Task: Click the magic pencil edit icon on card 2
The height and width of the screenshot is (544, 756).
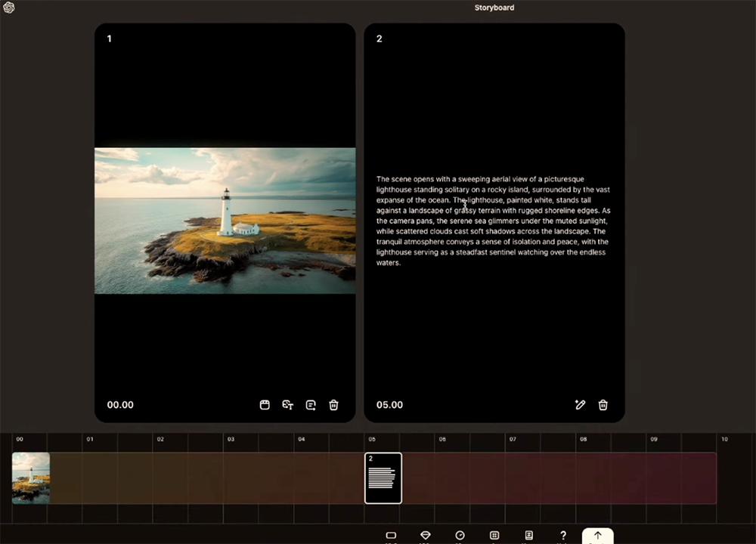Action: pyautogui.click(x=580, y=405)
